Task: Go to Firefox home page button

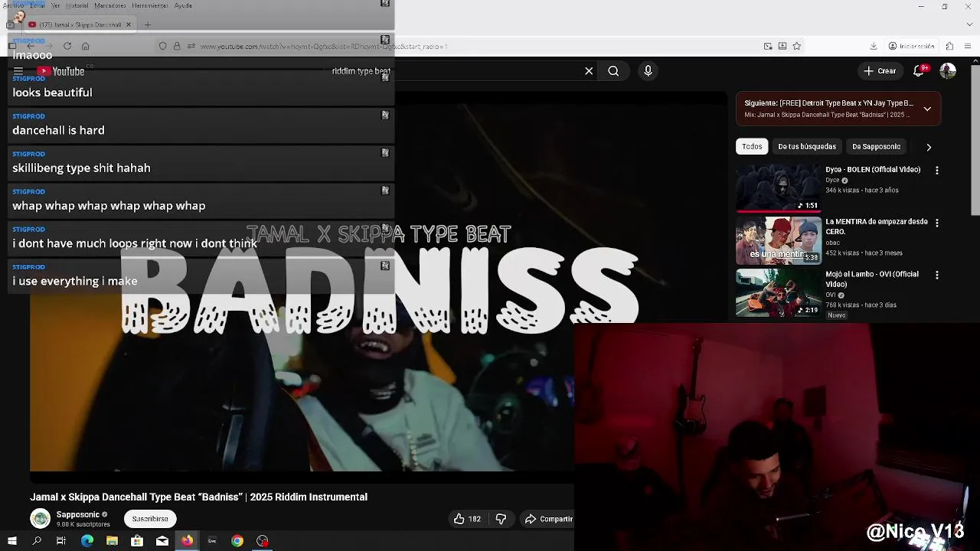Action: (85, 46)
